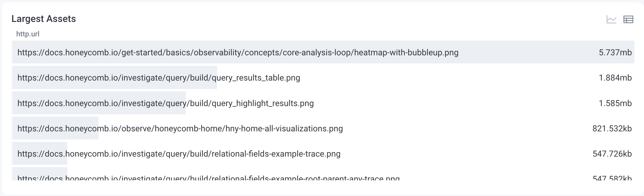Click the http.url column header
Image resolution: width=644 pixels, height=196 pixels.
pyautogui.click(x=28, y=34)
